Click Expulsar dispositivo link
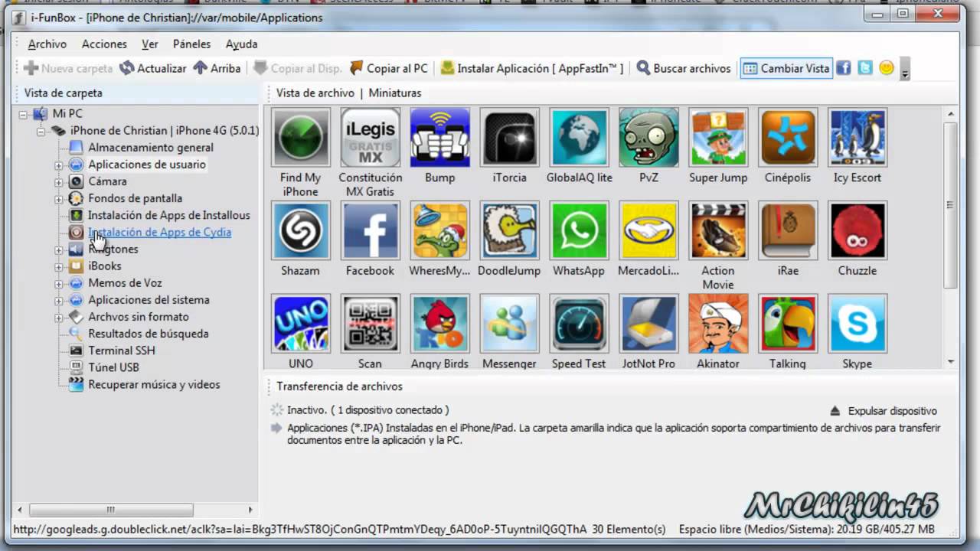The image size is (980, 551). tap(884, 411)
